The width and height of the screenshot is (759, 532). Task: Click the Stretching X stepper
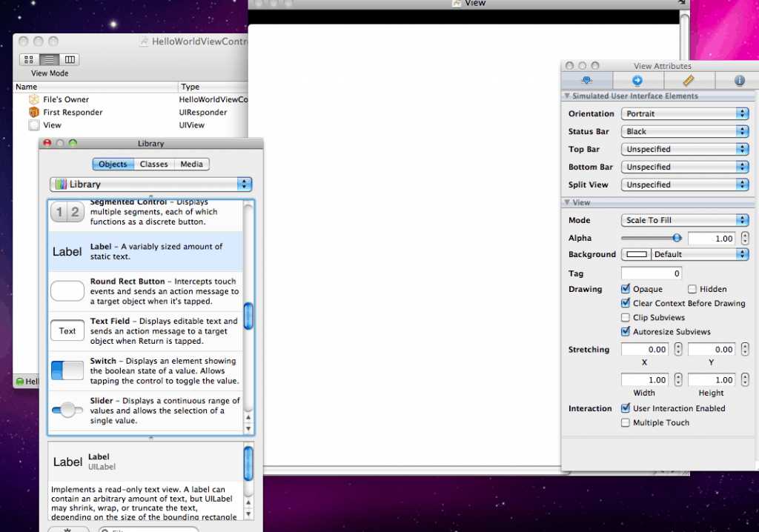pyautogui.click(x=678, y=350)
